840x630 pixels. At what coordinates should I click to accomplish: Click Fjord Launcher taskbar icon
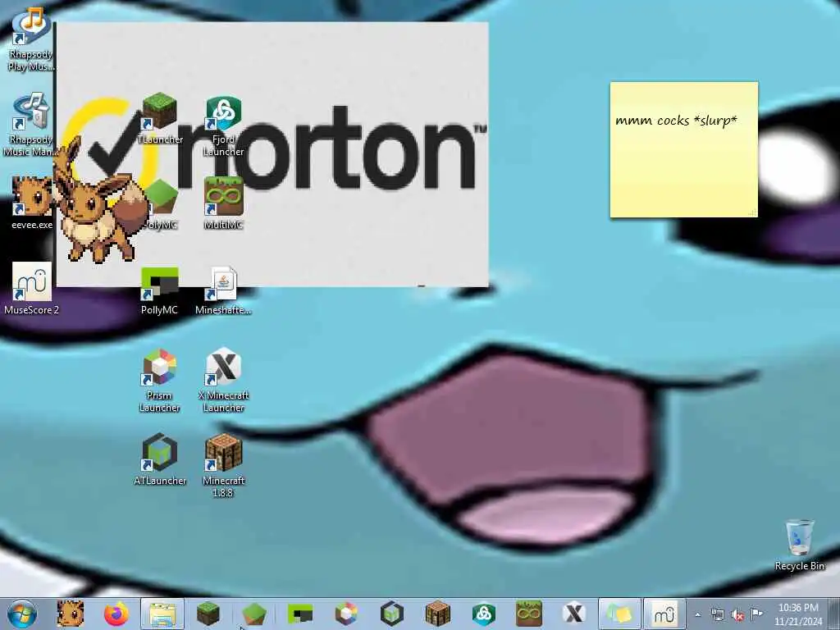click(483, 614)
